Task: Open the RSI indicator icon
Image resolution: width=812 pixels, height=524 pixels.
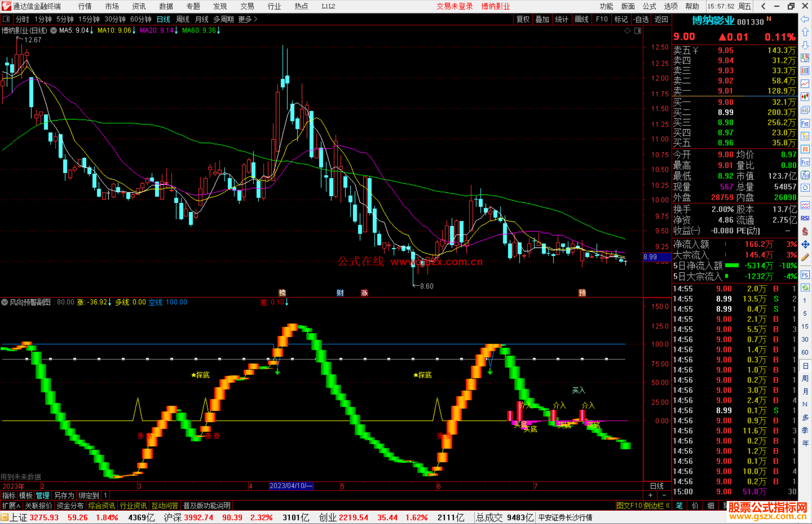Action: pyautogui.click(x=805, y=218)
